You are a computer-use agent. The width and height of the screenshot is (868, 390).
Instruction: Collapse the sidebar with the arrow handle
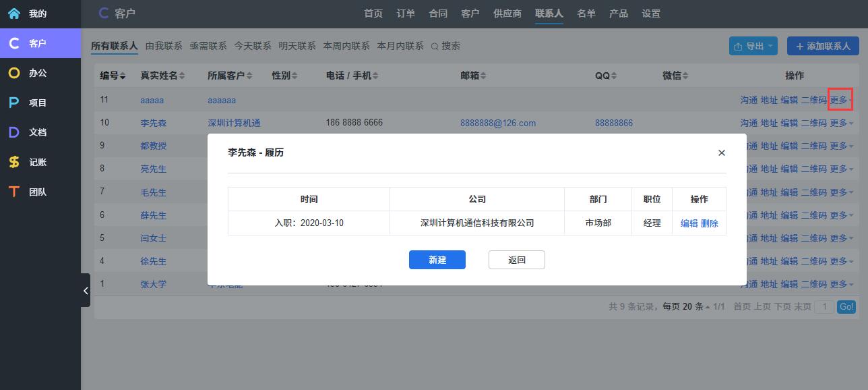(86, 290)
